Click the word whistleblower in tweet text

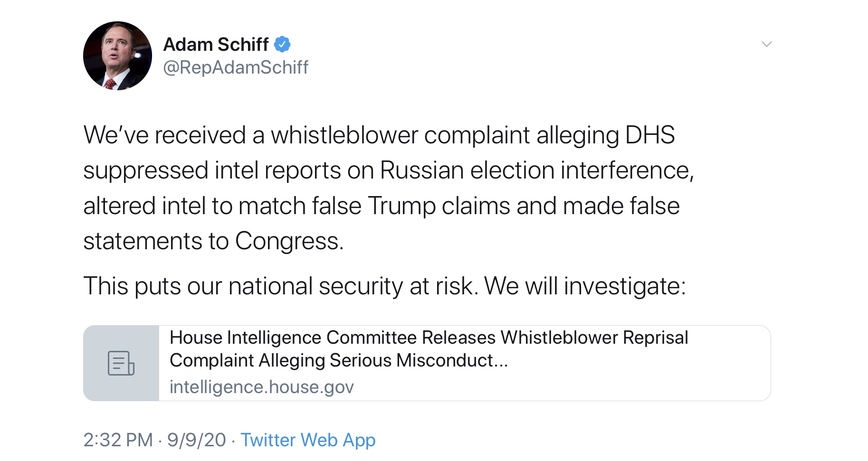click(344, 135)
